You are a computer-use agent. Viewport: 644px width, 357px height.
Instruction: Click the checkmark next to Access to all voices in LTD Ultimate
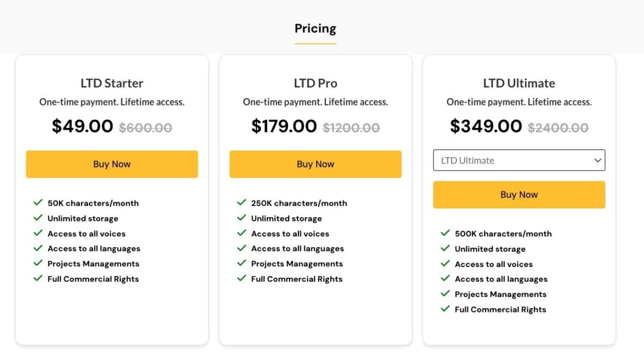click(445, 264)
